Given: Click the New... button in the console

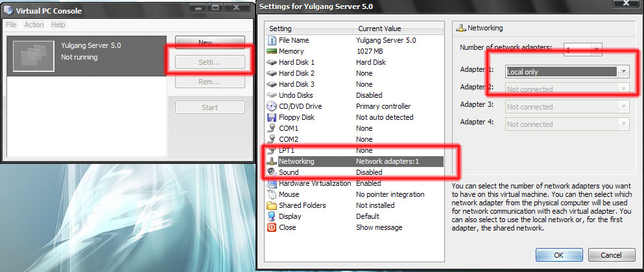Looking at the screenshot, I should [210, 43].
